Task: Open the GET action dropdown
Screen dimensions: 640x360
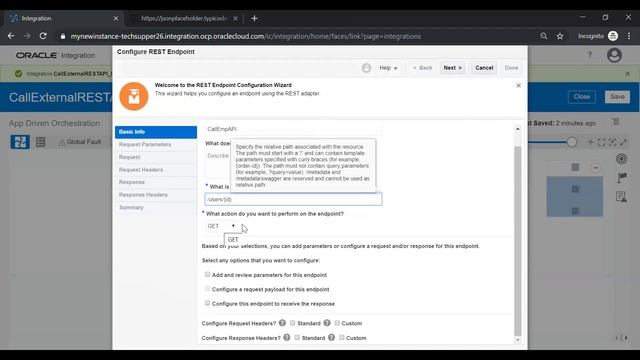Action: [x=221, y=226]
